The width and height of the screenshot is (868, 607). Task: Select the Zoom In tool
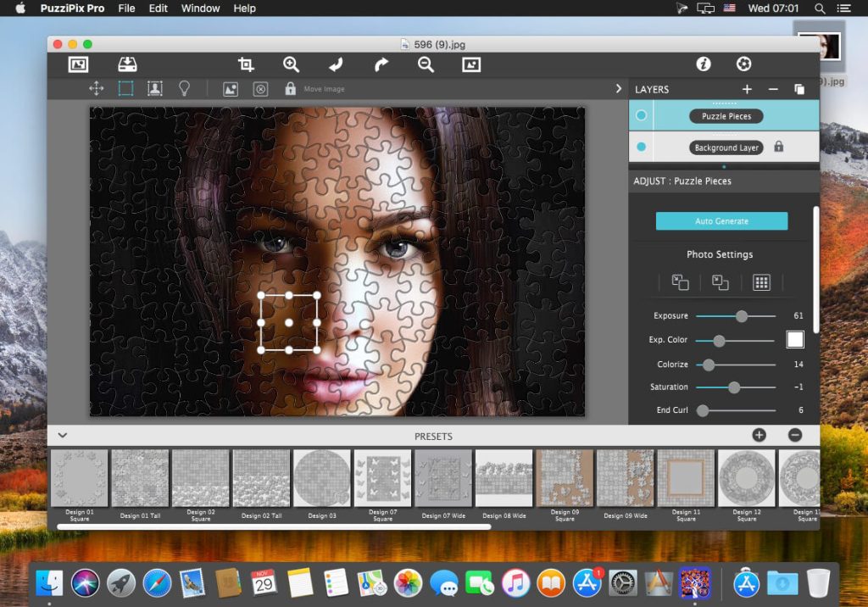tap(291, 64)
